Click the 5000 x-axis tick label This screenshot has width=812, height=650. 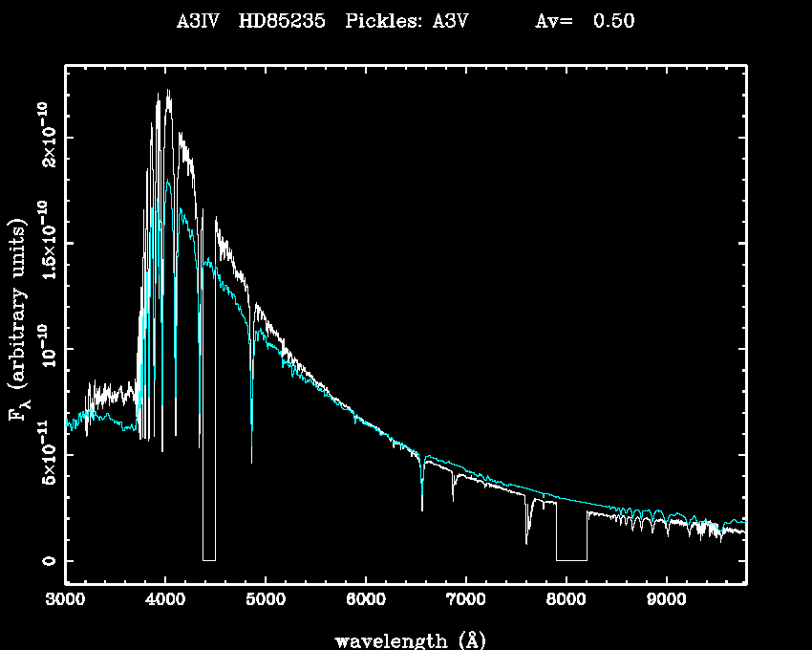(x=266, y=599)
